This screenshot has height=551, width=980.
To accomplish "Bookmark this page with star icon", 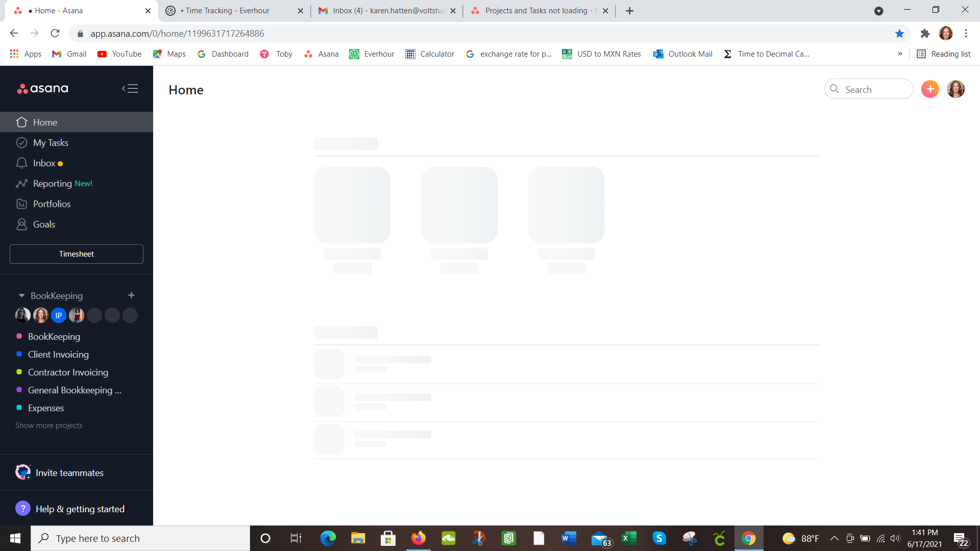I will click(x=899, y=34).
